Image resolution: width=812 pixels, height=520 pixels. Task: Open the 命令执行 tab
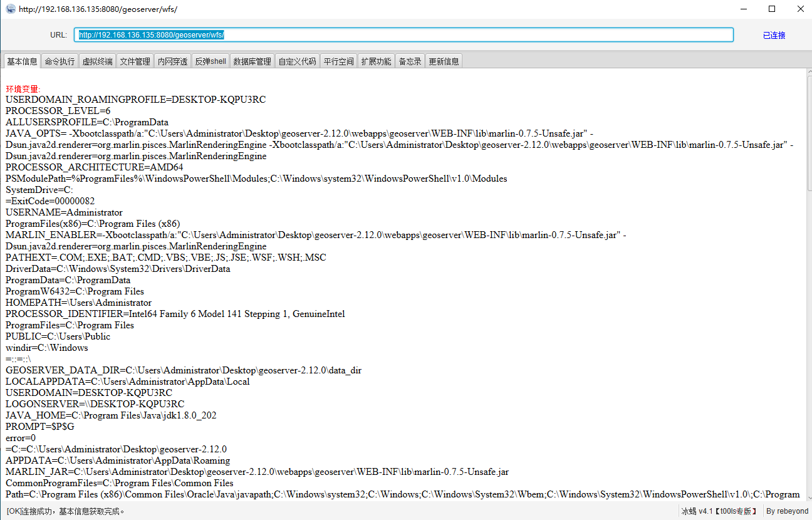60,61
